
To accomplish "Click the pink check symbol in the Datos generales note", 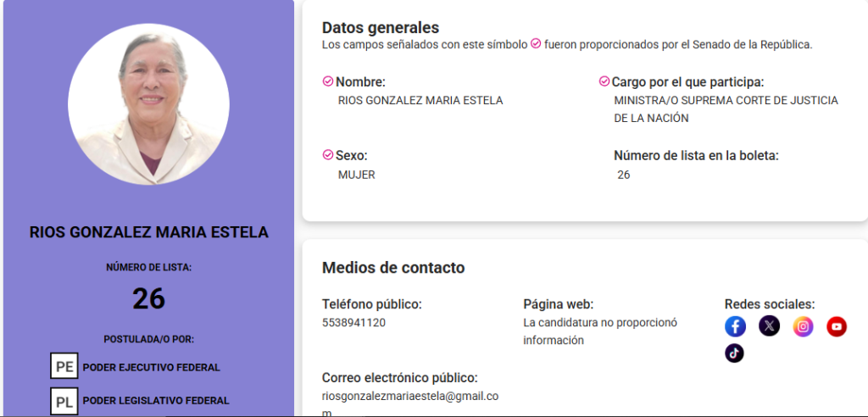I will pos(536,43).
